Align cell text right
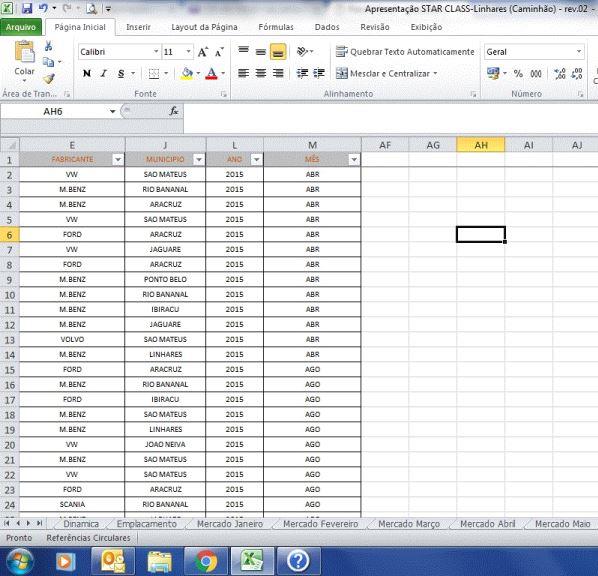This screenshot has height=576, width=598. pos(278,73)
